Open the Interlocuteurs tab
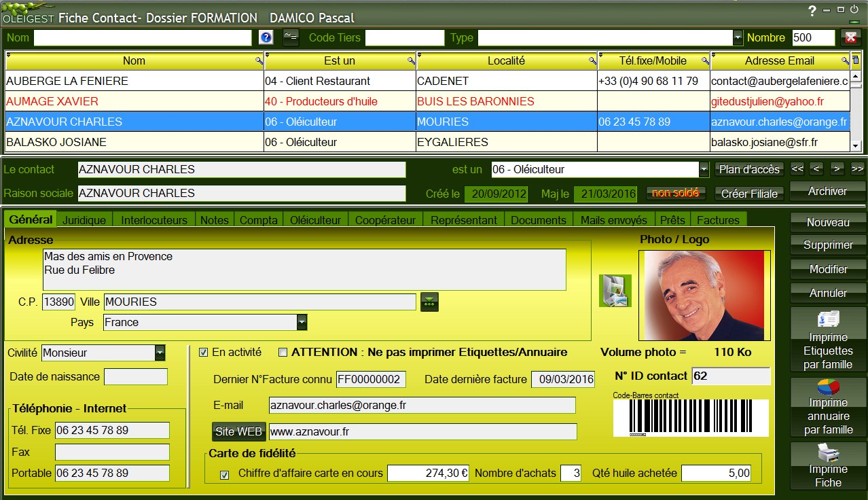This screenshot has width=868, height=500. pos(154,220)
